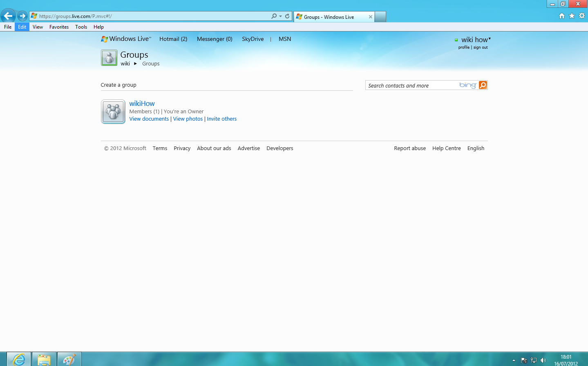Minimize the browser window
The height and width of the screenshot is (366, 588).
click(x=552, y=4)
